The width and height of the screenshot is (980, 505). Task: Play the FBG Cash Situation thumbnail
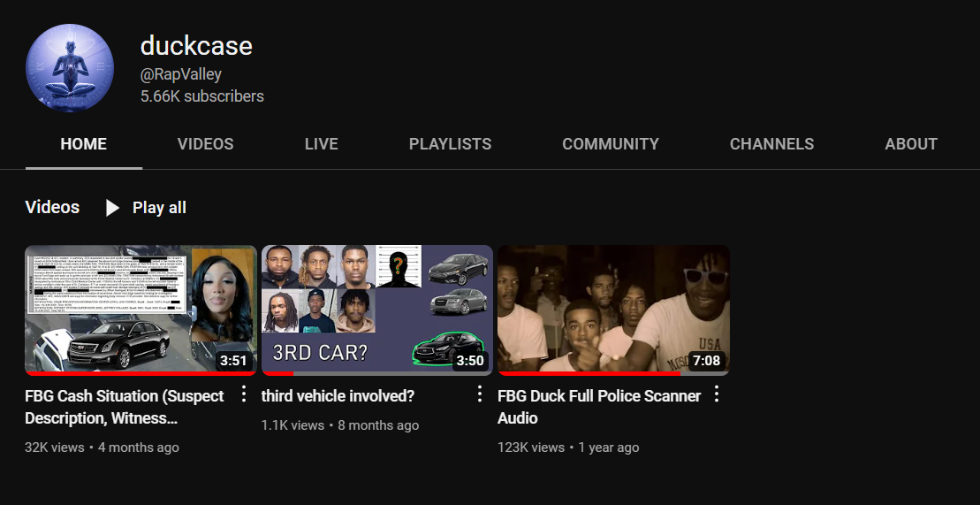(141, 310)
